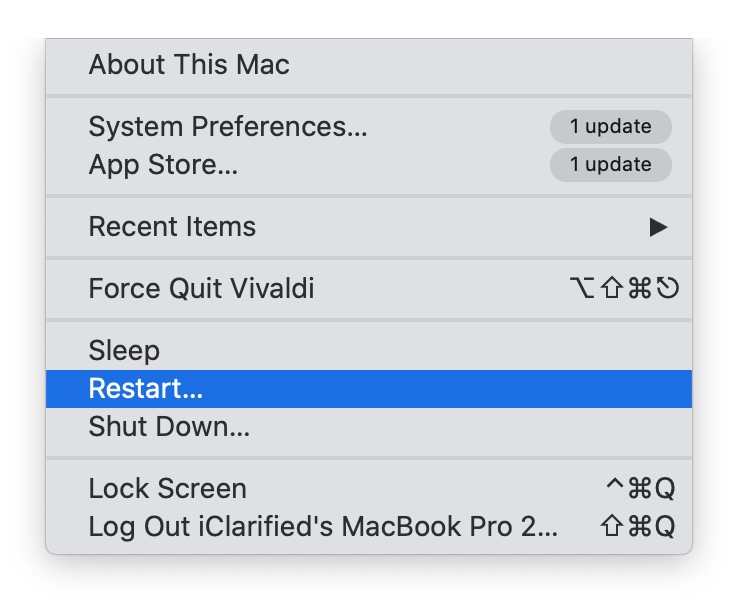Choose Force Quit Vivaldi
Screen dimensions: 738x608
201,290
